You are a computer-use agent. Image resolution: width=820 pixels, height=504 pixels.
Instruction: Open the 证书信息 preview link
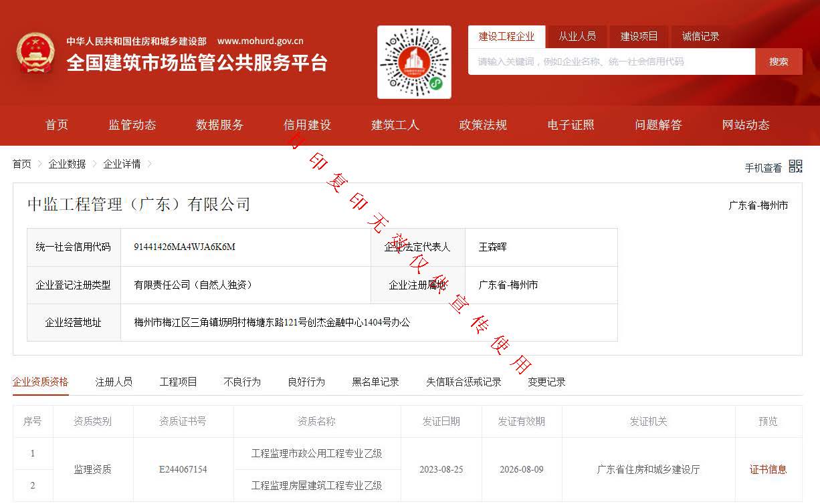coord(768,469)
